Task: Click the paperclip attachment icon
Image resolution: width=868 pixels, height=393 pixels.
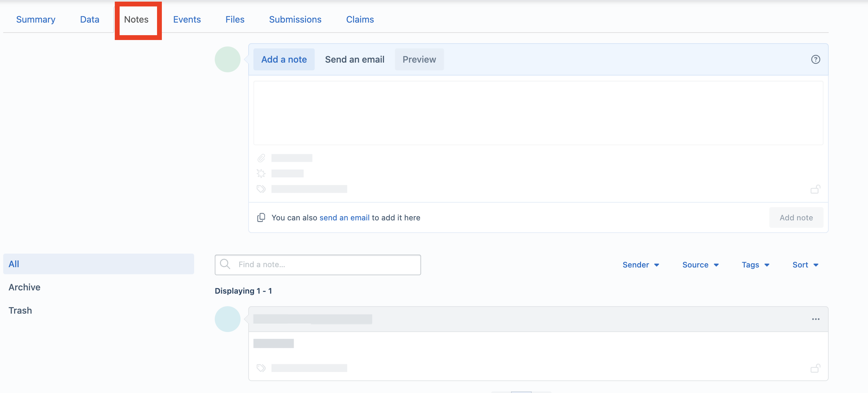Action: pyautogui.click(x=261, y=158)
